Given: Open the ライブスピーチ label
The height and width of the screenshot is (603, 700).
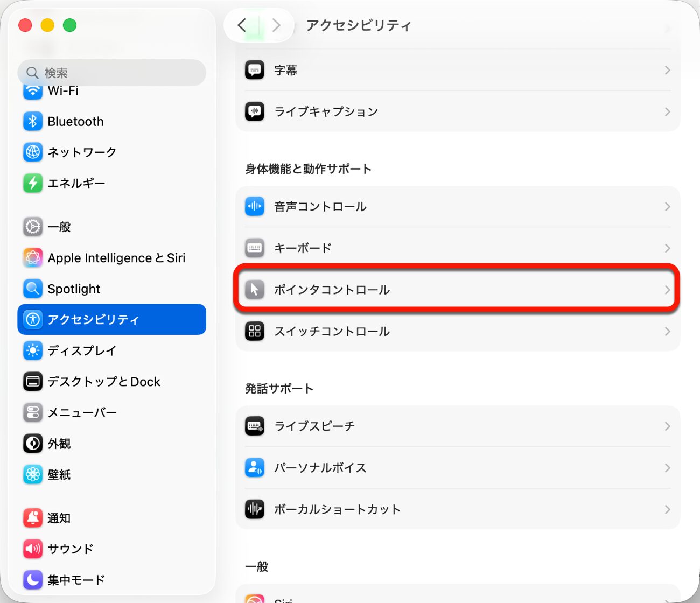Looking at the screenshot, I should click(x=314, y=426).
